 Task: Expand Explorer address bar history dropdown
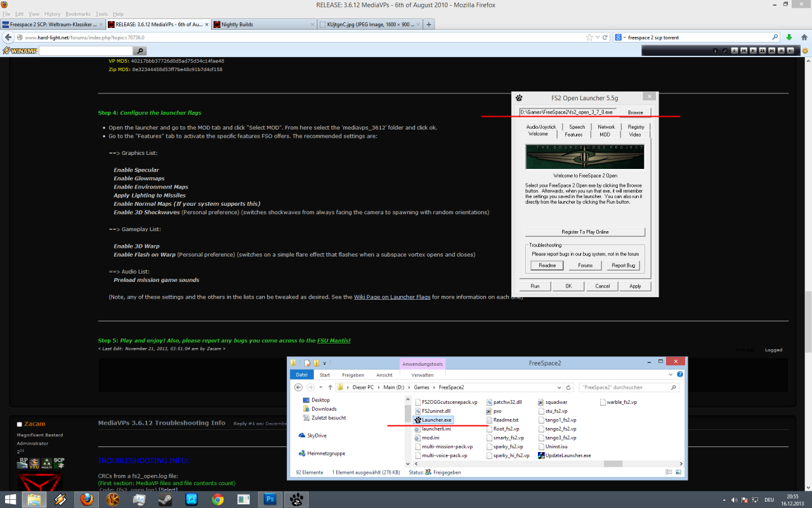click(559, 387)
